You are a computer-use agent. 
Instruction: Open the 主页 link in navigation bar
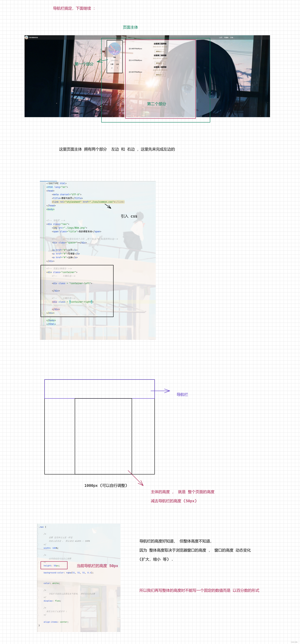221,38
